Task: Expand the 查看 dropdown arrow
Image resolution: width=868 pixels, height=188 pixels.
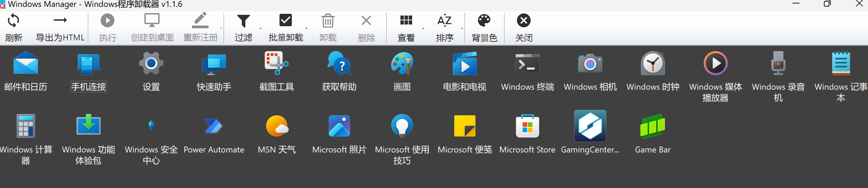Action: tap(423, 28)
